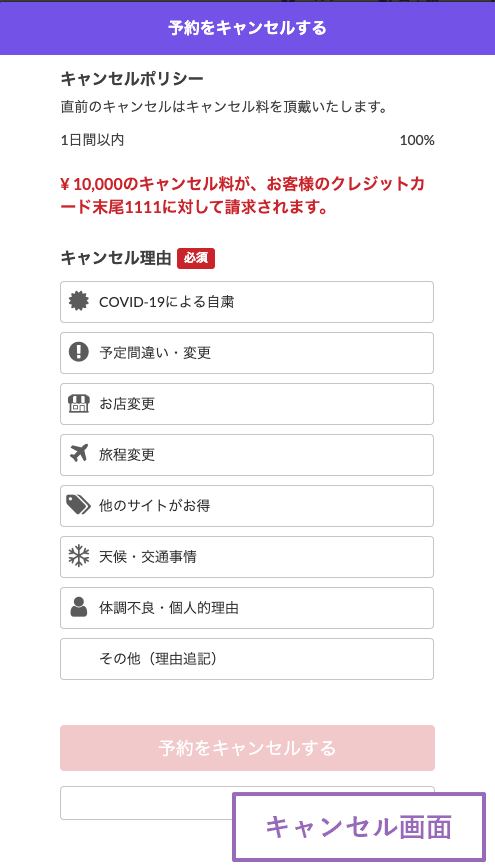Click the pink 予約をキャンセルする button
The height and width of the screenshot is (868, 495).
pyautogui.click(x=248, y=748)
